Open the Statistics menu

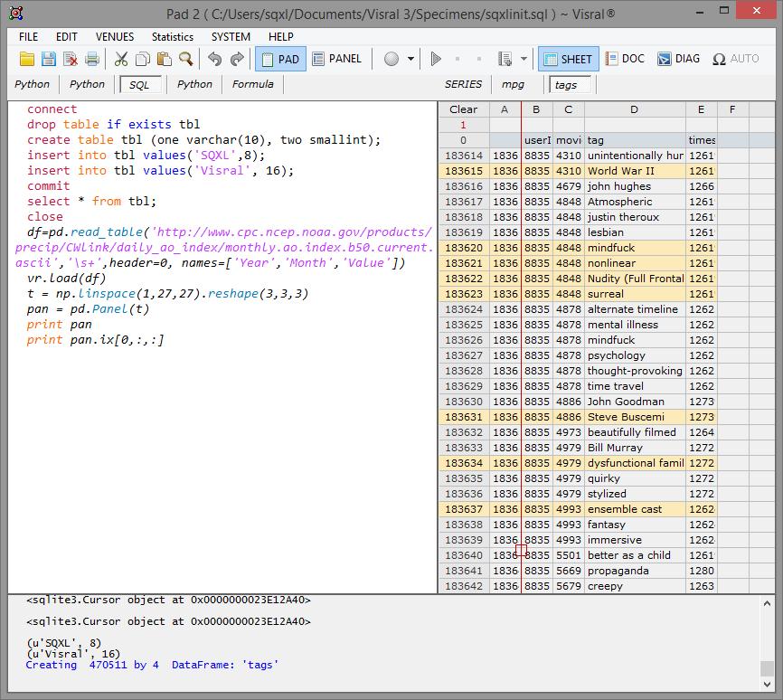coord(172,37)
